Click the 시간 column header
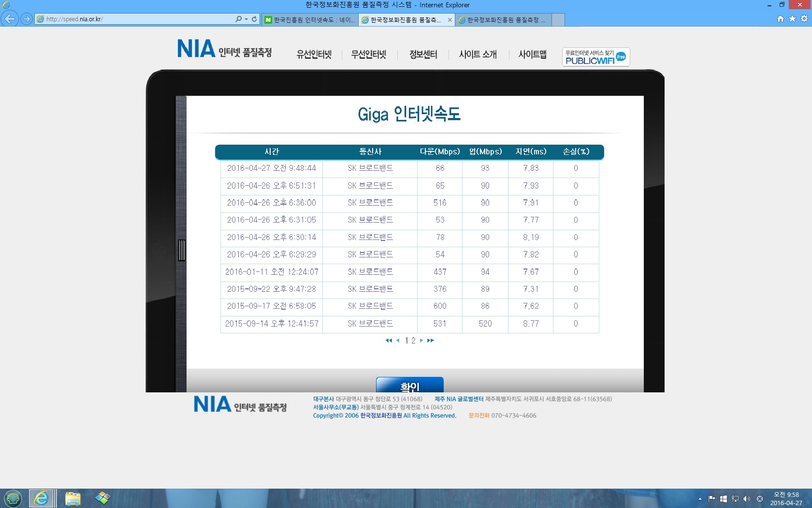812x508 pixels. (272, 151)
